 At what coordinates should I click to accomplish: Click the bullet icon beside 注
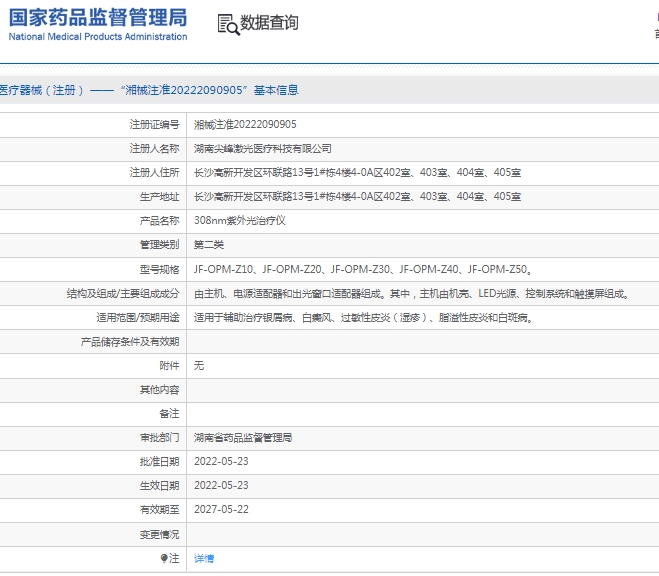(x=165, y=558)
